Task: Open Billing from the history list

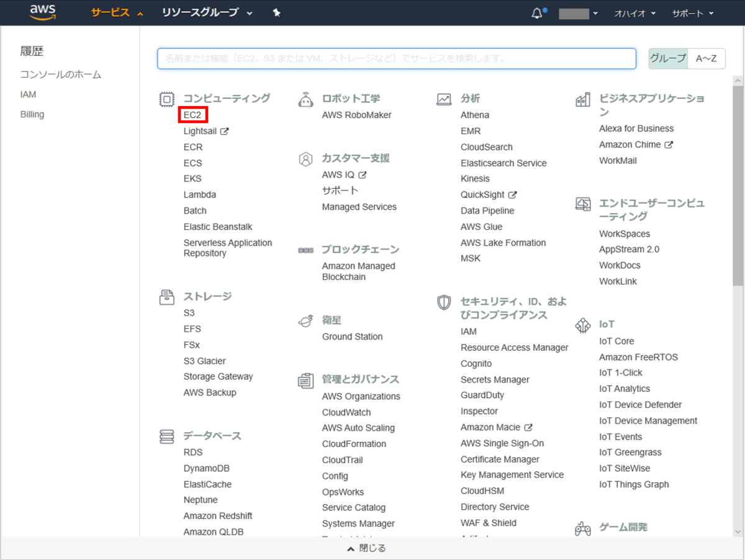Action: (32, 114)
